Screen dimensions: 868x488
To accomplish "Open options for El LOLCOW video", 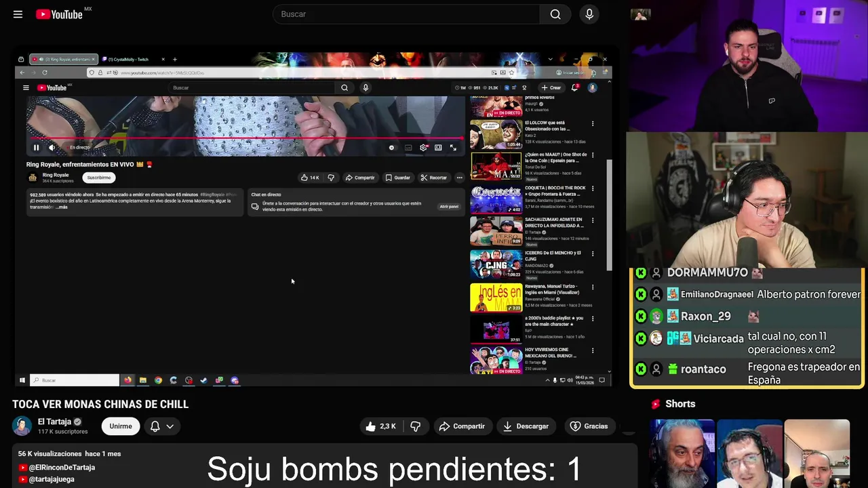I will (x=593, y=124).
